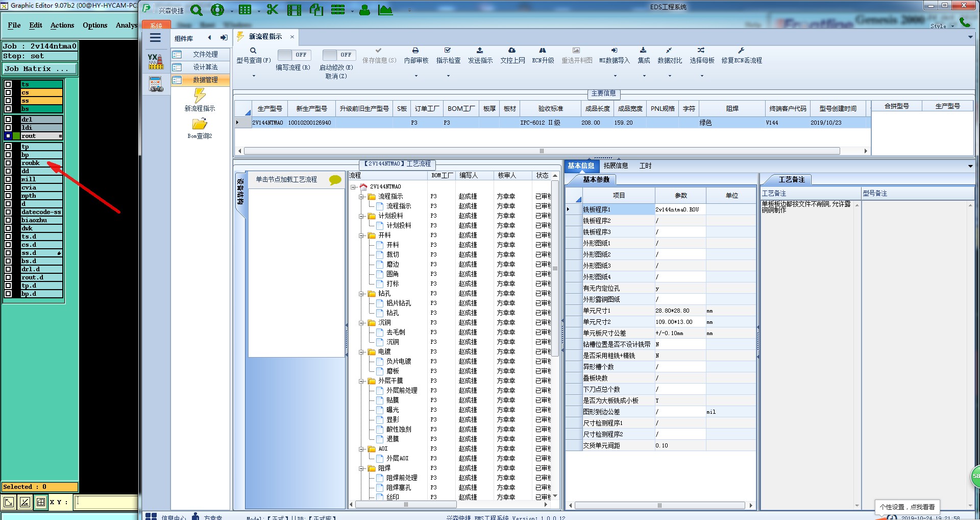Viewport: 980px width, 520px height.
Task: Click 内部审核 printer tool
Action: tap(416, 56)
